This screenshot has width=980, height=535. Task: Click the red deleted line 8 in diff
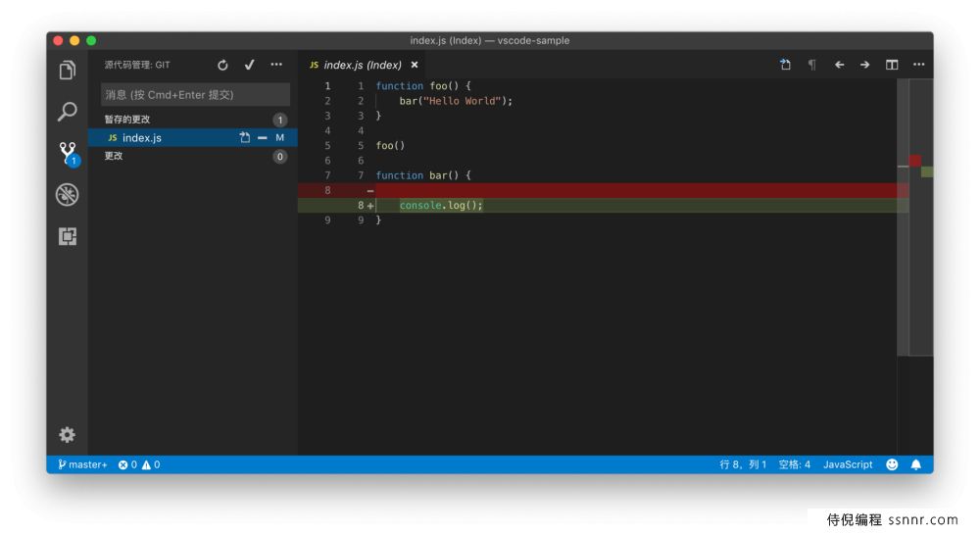(x=603, y=190)
